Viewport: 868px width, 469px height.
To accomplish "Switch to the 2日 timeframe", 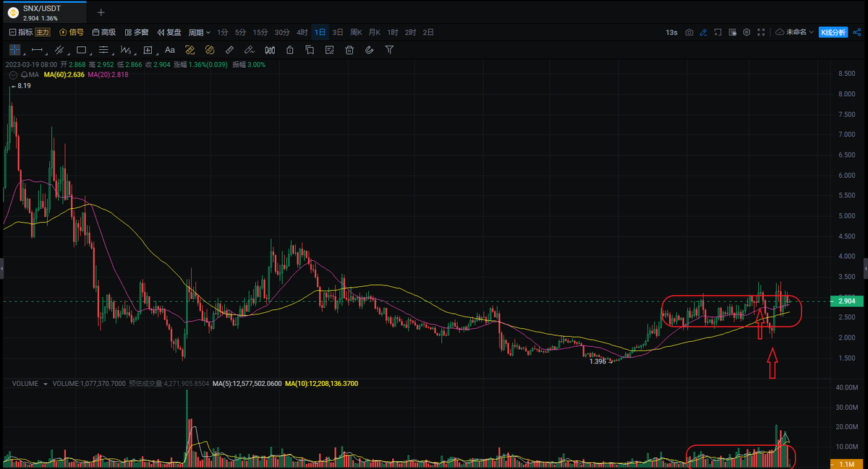I will pyautogui.click(x=428, y=33).
